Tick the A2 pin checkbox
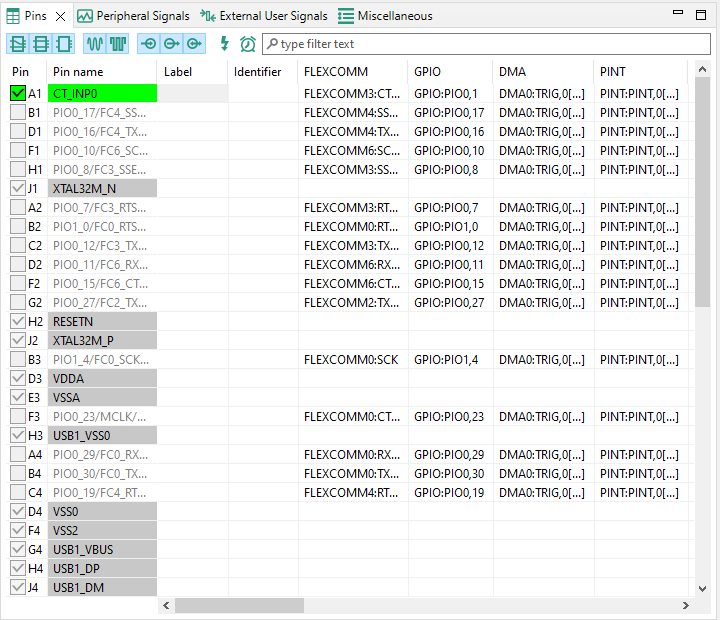This screenshot has width=720, height=620. pos(17,208)
